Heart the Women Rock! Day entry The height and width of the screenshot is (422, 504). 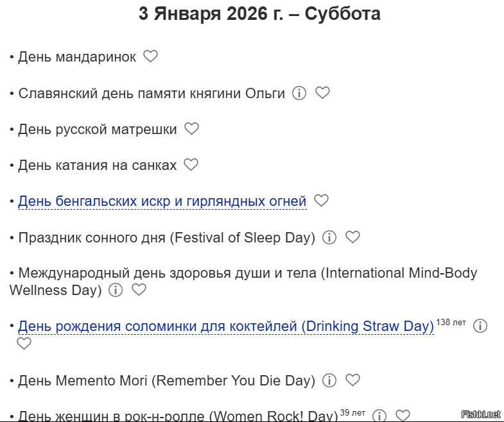pyautogui.click(x=403, y=416)
